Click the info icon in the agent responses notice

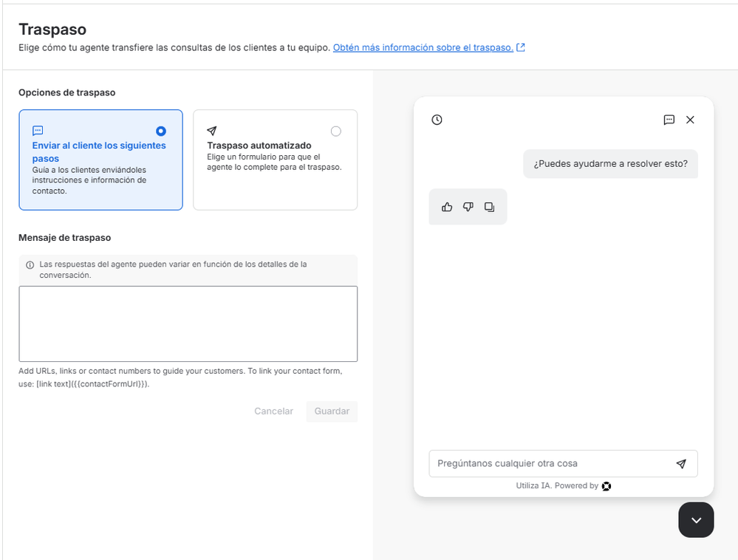coord(30,265)
